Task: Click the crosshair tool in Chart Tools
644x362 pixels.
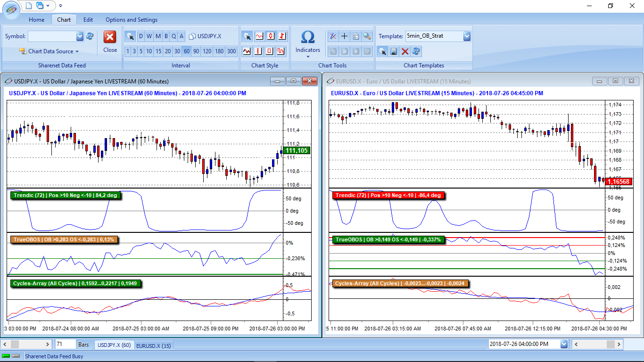Action: pyautogui.click(x=344, y=36)
